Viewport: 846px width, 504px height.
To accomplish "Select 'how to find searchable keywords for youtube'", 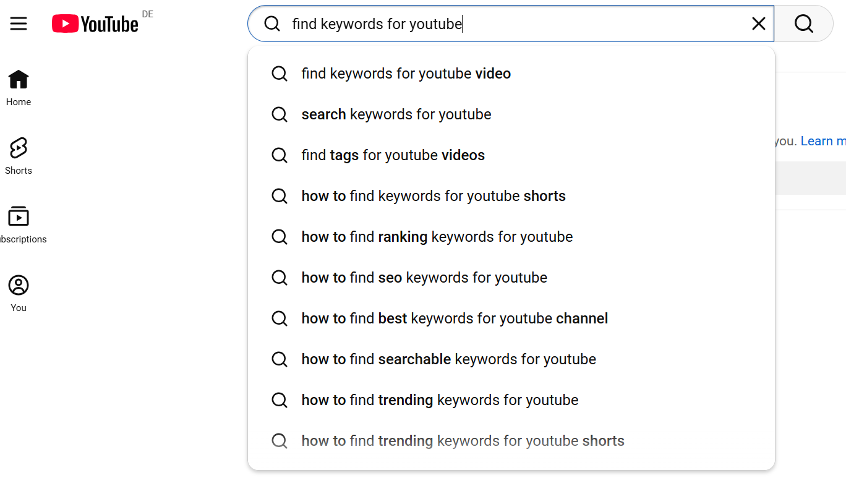I will (x=511, y=359).
